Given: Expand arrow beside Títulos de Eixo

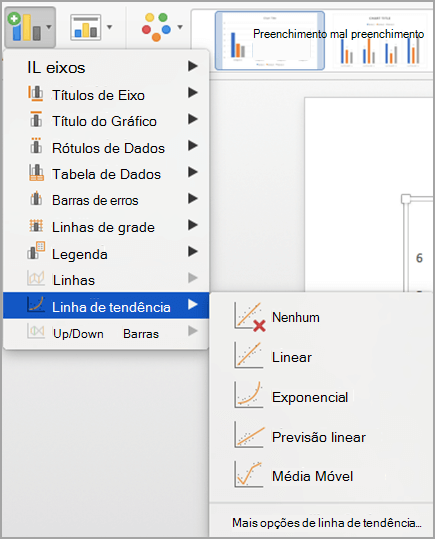Looking at the screenshot, I should point(193,92).
